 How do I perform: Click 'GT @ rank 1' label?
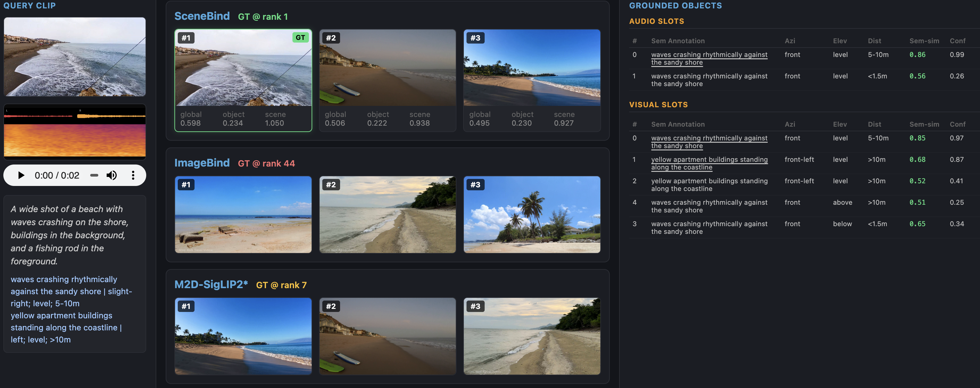pyautogui.click(x=263, y=17)
